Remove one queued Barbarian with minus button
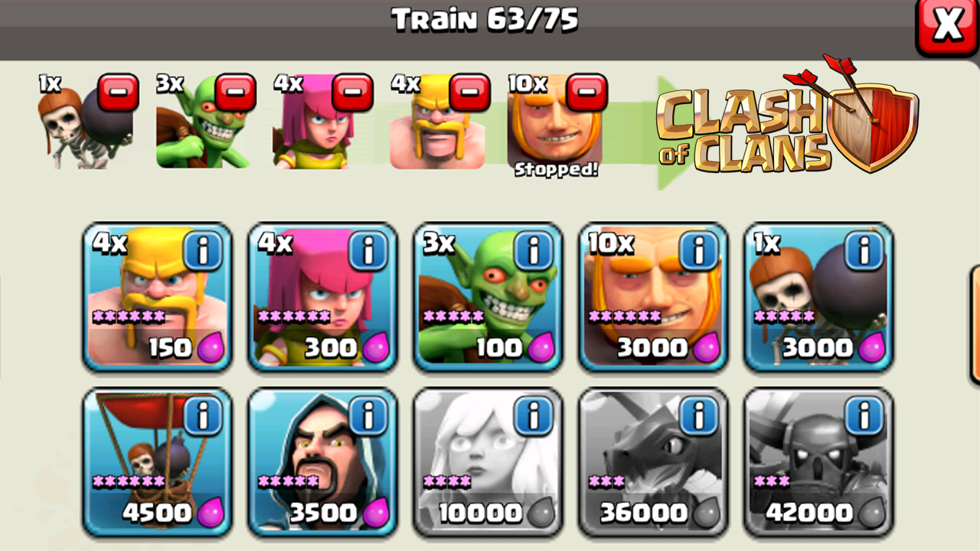Image resolution: width=980 pixels, height=551 pixels. pos(470,93)
